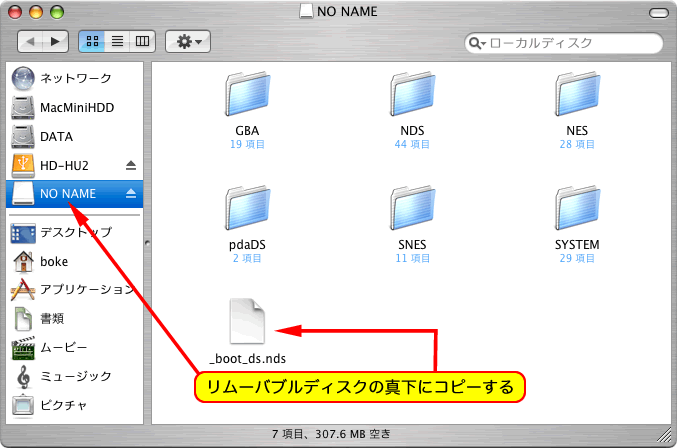Viewport: 677px width, 448px height.
Task: Click the sidebar splitter handle dot
Action: point(147,243)
